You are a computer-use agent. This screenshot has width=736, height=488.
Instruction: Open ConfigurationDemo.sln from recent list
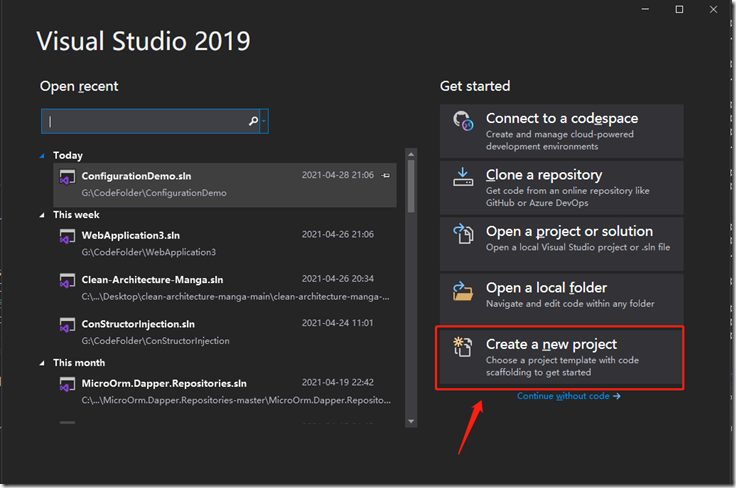(x=225, y=185)
